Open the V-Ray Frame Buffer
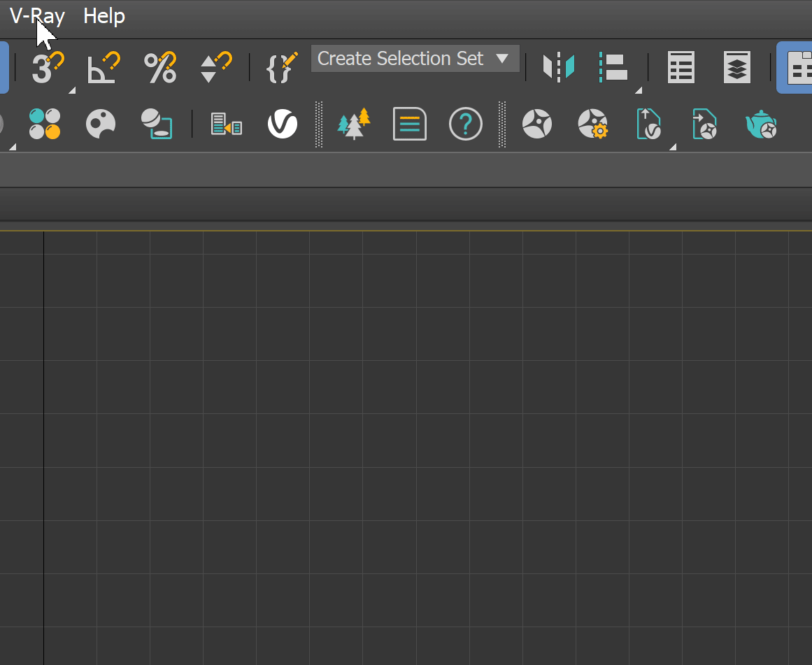Screen dimensions: 812x665 tap(283, 124)
